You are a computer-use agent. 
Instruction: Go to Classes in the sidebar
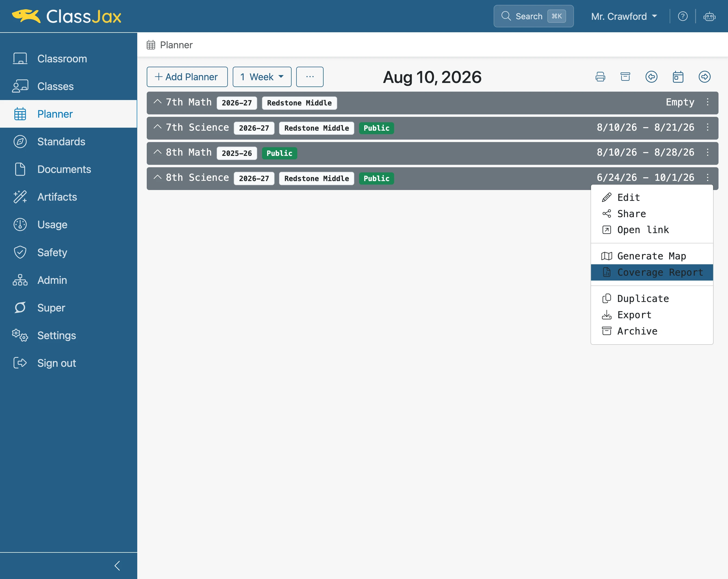[x=69, y=86]
